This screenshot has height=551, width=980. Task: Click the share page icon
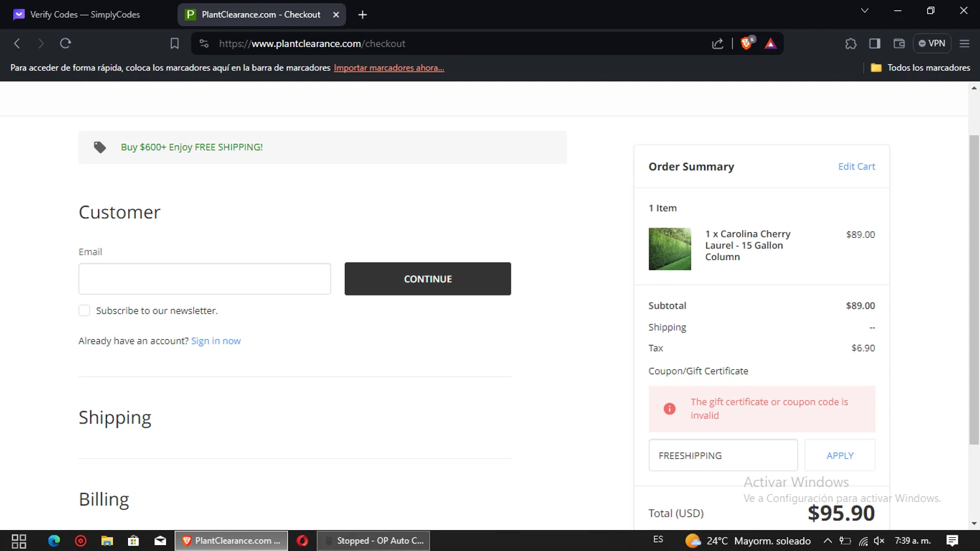pyautogui.click(x=717, y=44)
